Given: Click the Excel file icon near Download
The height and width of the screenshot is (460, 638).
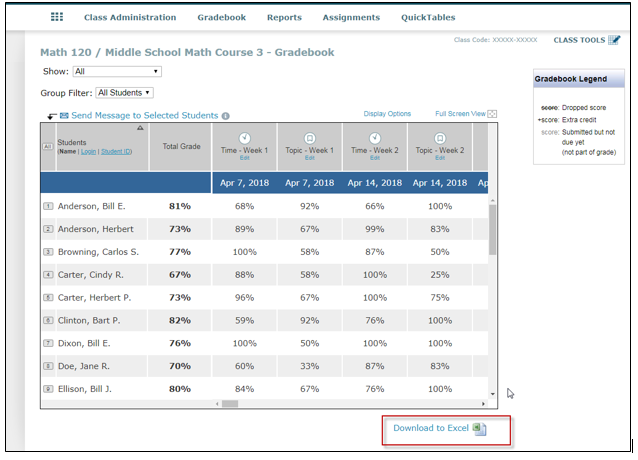Looking at the screenshot, I should (479, 428).
